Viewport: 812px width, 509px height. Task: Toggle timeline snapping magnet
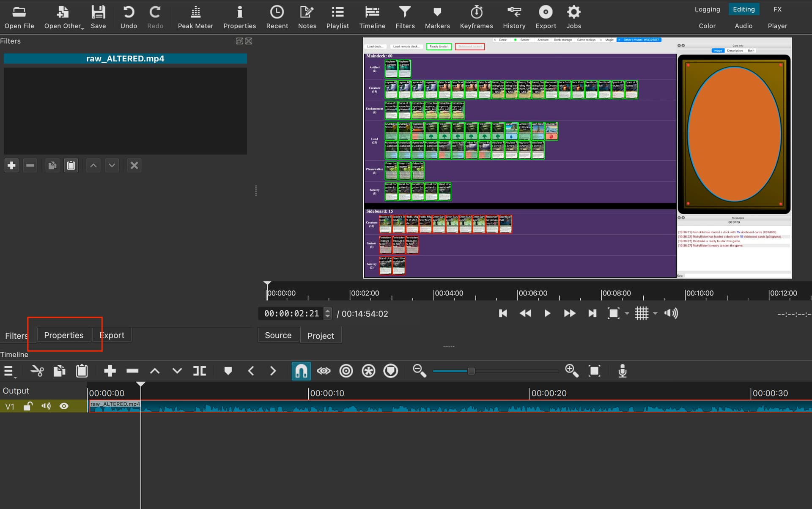[301, 371]
